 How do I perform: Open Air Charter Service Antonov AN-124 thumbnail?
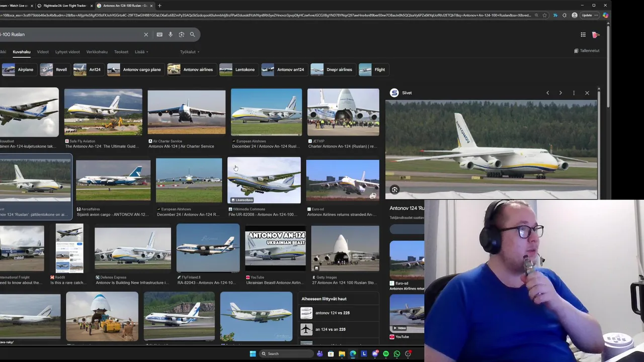click(x=187, y=112)
